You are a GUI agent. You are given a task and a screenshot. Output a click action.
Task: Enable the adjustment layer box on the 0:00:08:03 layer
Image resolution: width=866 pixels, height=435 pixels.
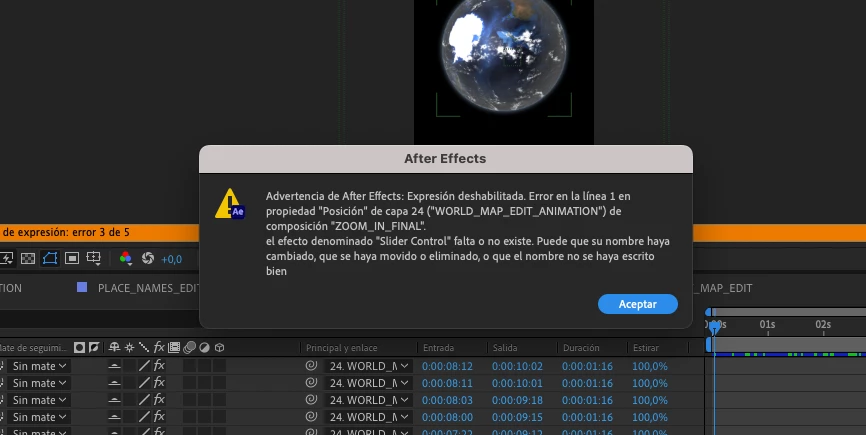click(205, 400)
